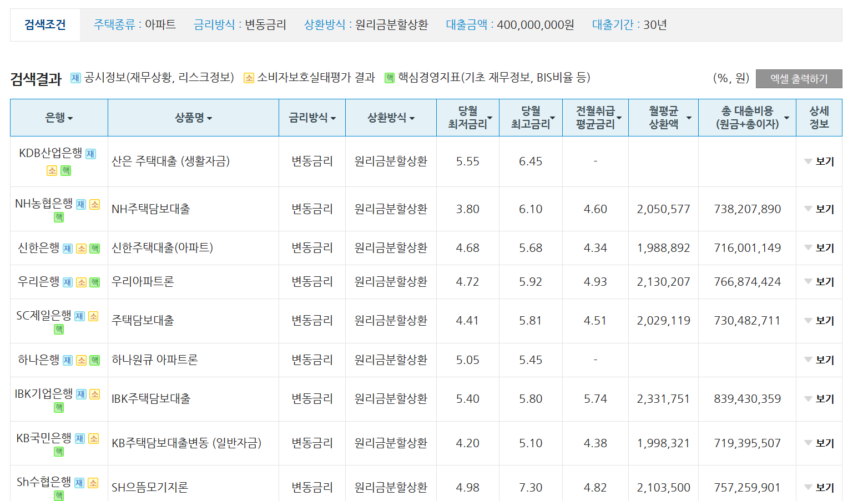This screenshot has height=501, width=868.
Task: Click SC제일은행 소 consumer protection icon
Action: pyautogui.click(x=94, y=316)
